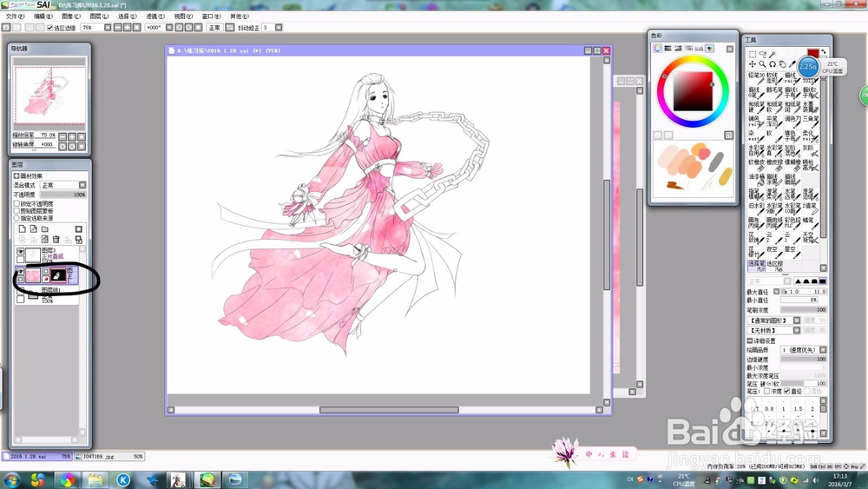Select the 三角笔 brush
Viewport: 868px width, 489px height.
pos(810,122)
